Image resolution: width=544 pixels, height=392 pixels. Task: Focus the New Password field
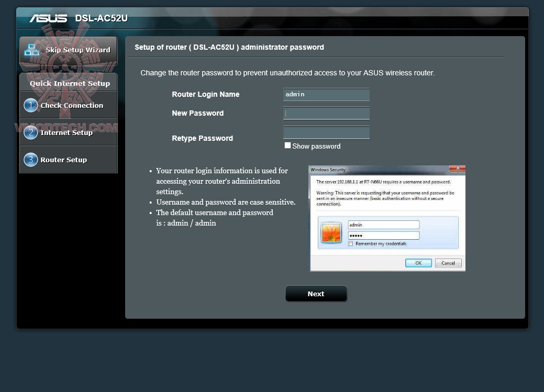pyautogui.click(x=327, y=113)
